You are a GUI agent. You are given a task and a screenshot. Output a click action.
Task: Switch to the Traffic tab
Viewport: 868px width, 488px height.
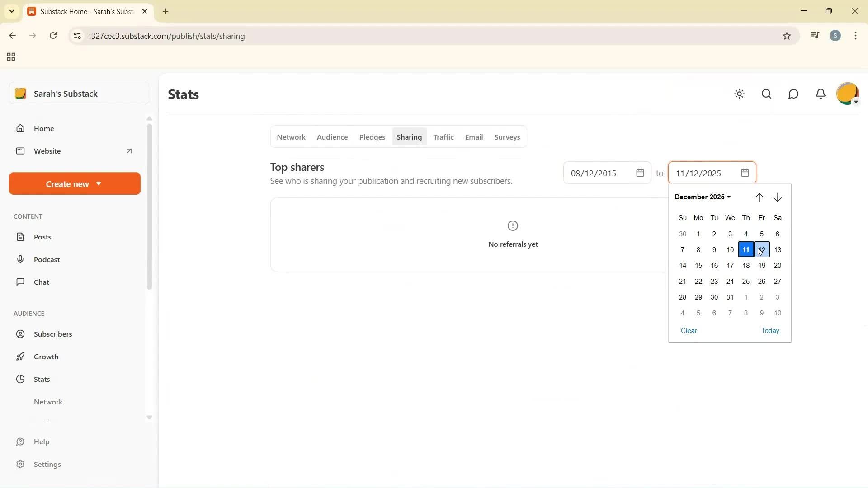[443, 137]
